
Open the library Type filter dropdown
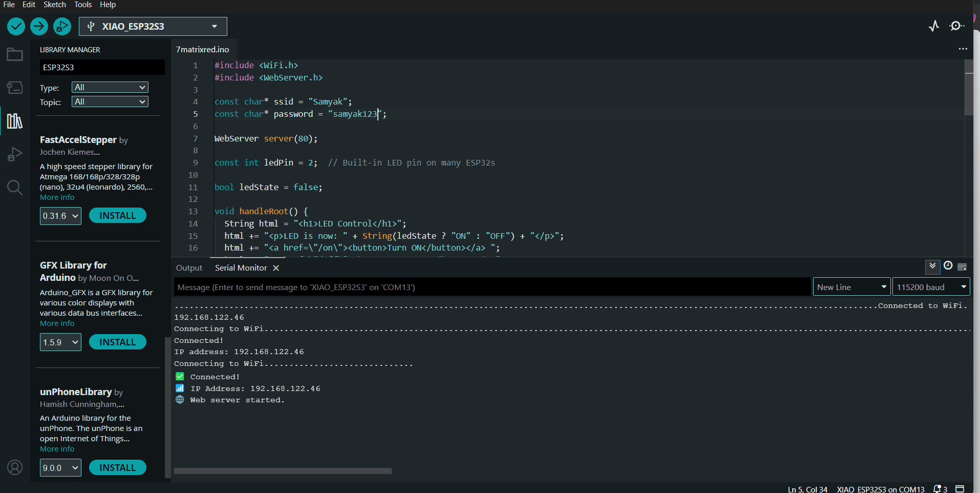tap(110, 87)
